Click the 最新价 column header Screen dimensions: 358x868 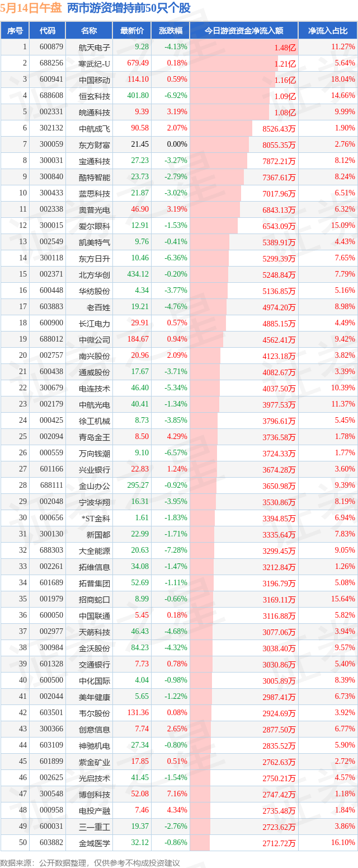[131, 31]
